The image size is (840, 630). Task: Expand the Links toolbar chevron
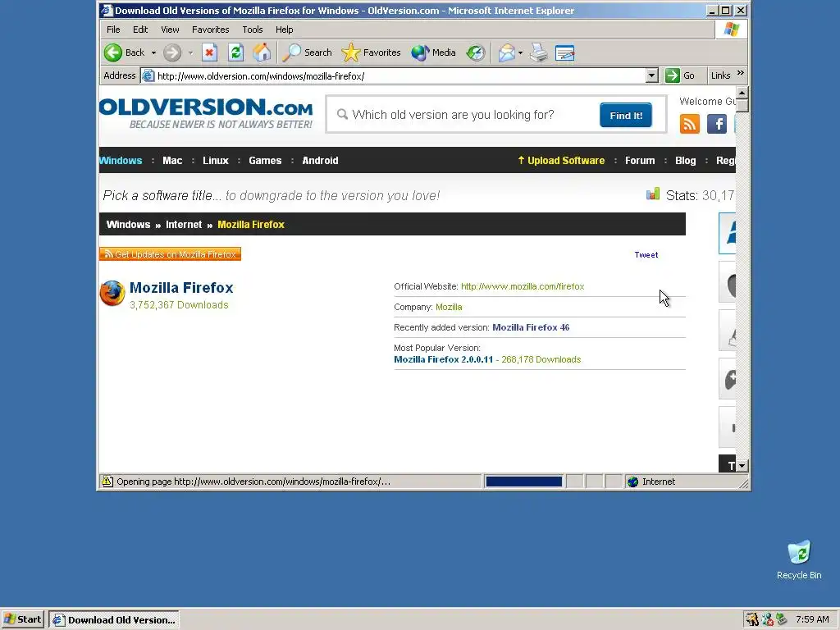click(741, 73)
